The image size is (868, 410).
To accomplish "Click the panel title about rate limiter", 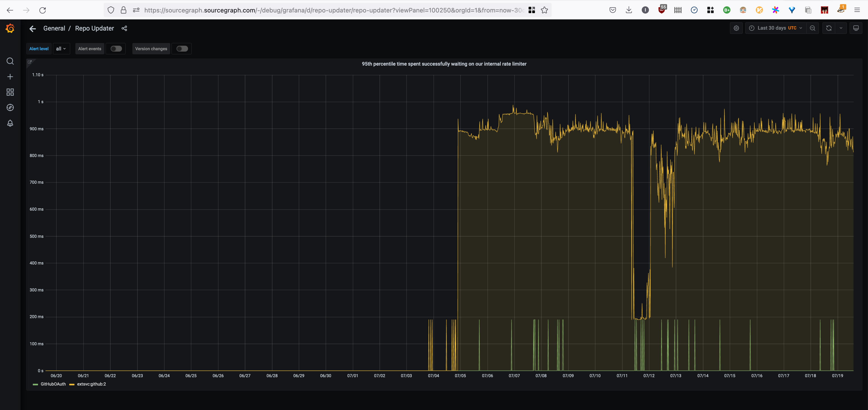I will point(444,64).
